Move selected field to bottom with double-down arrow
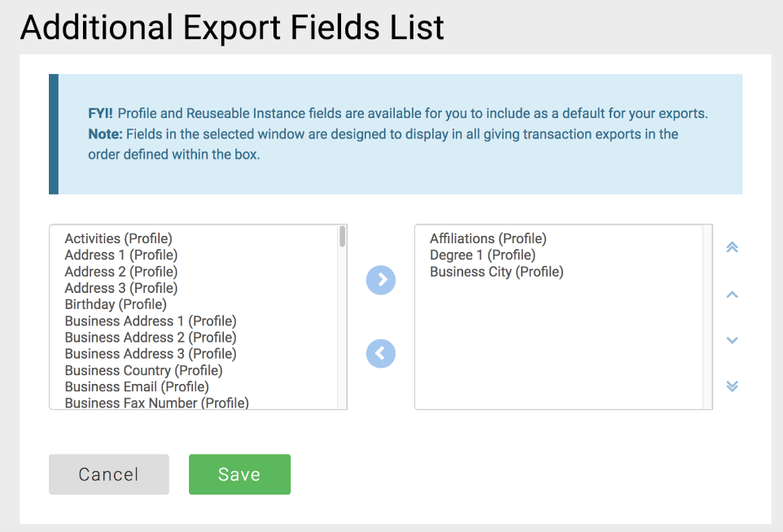 [732, 386]
